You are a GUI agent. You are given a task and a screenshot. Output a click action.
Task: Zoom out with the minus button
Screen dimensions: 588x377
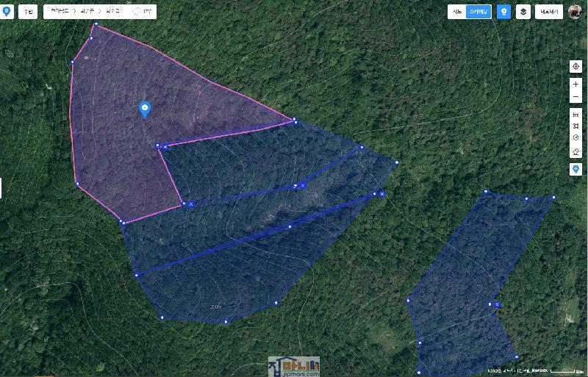[x=576, y=98]
